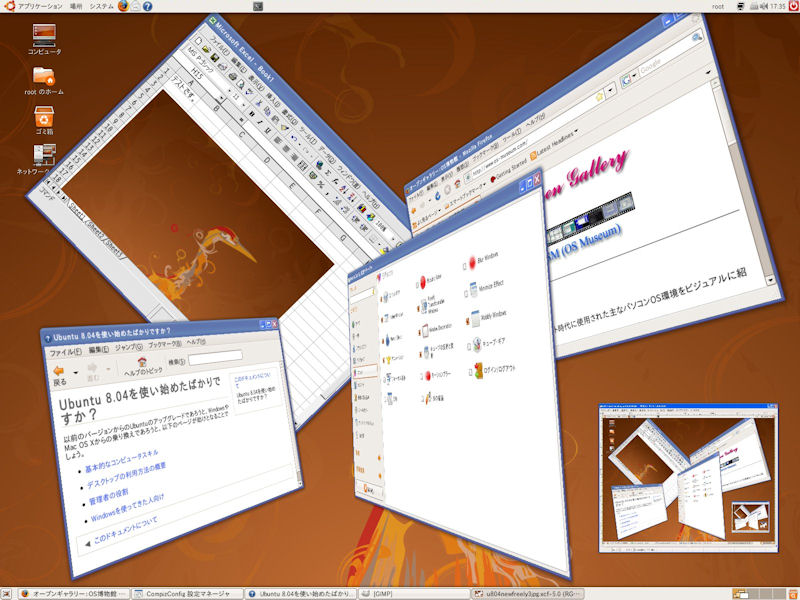Open the アプリケーション menu

40,6
